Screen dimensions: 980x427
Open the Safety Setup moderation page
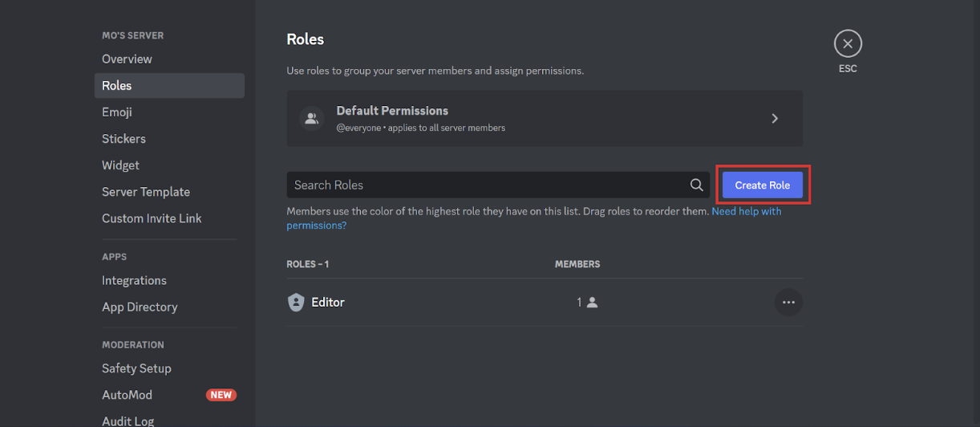click(x=136, y=368)
